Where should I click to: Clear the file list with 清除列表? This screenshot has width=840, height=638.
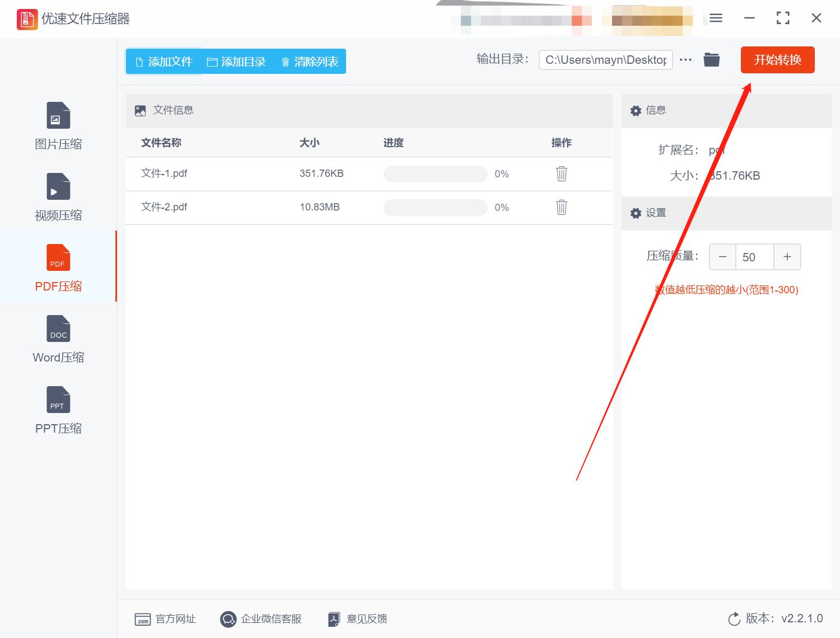click(x=309, y=62)
